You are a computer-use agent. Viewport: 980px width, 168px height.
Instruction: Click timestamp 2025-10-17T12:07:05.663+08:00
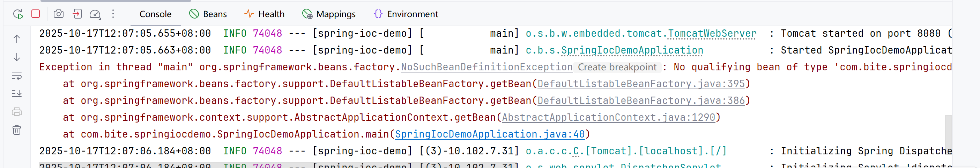click(x=125, y=50)
